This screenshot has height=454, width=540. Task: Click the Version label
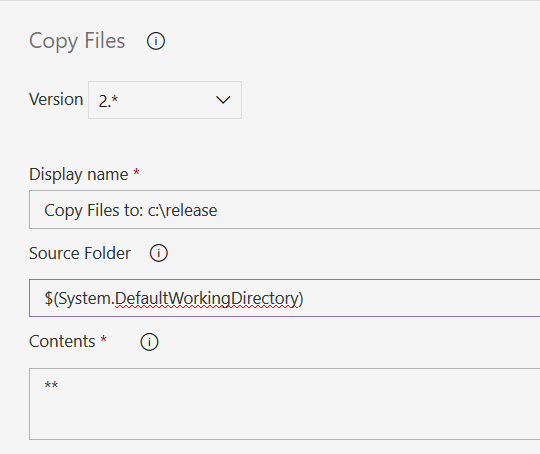pyautogui.click(x=56, y=99)
